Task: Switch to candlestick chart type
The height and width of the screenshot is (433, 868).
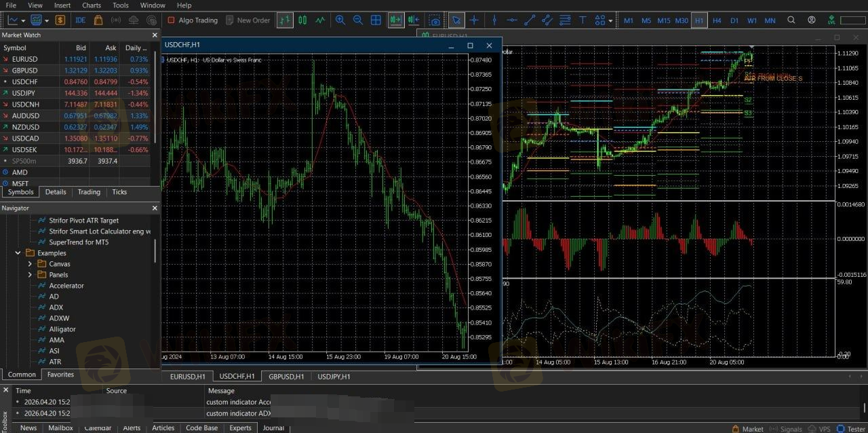Action: click(x=302, y=20)
